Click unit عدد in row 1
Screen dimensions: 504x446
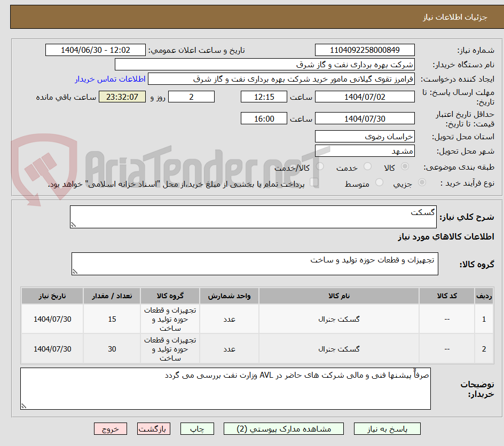click(229, 319)
